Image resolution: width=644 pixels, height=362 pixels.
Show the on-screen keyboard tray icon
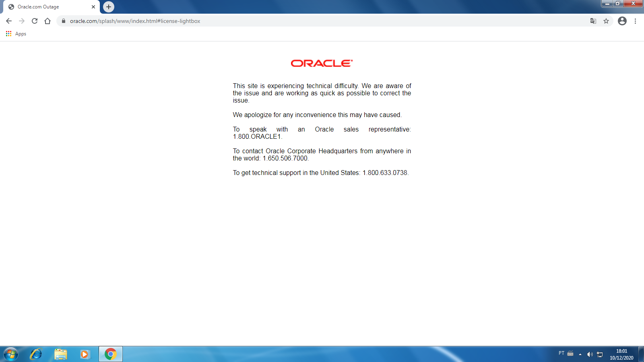coord(570,354)
